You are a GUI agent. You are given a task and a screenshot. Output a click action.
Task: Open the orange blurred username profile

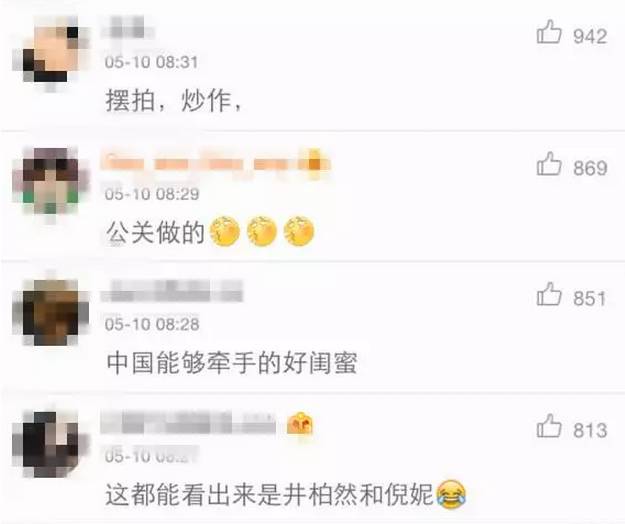pos(203,163)
